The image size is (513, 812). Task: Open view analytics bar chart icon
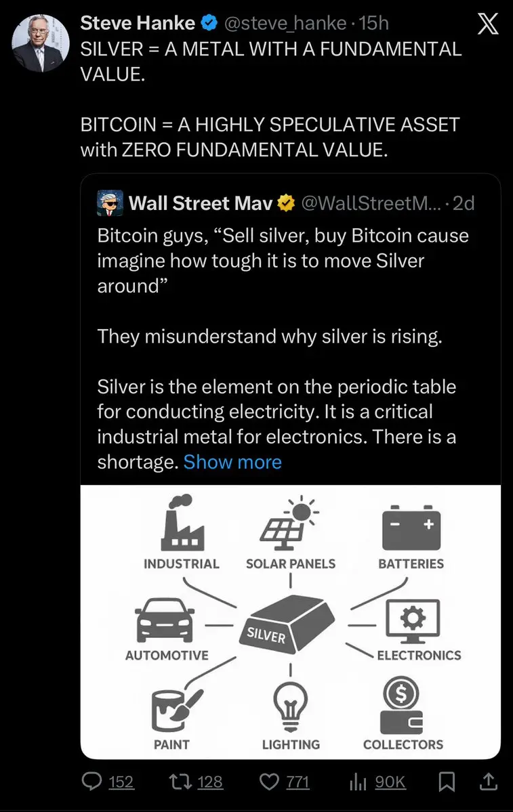(357, 782)
